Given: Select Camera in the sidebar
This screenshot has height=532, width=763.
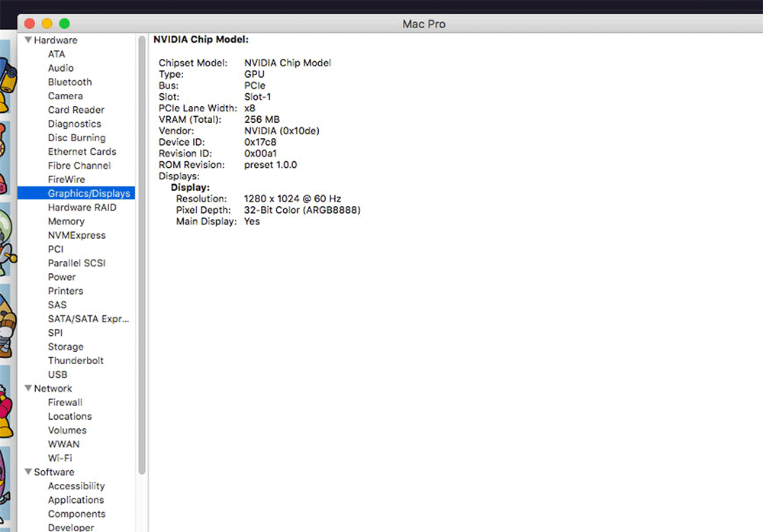Looking at the screenshot, I should [x=65, y=96].
